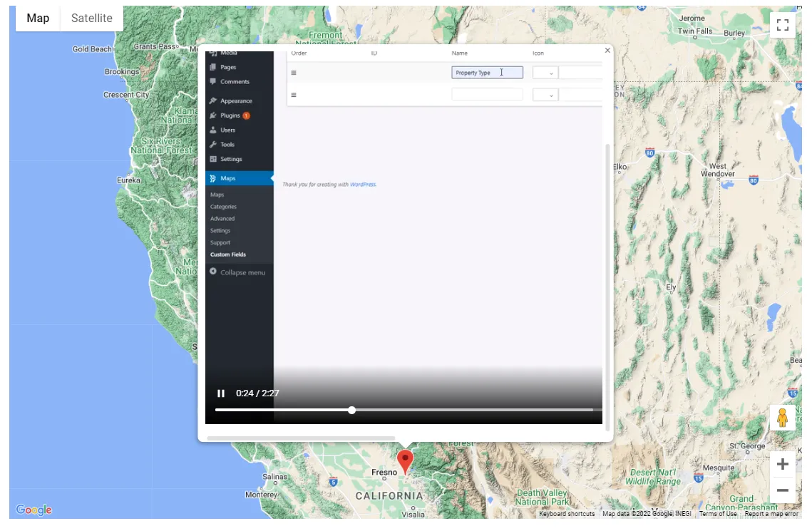Viewport: 812px width, 531px height.
Task: Click the video progress slider knob
Action: (351, 410)
